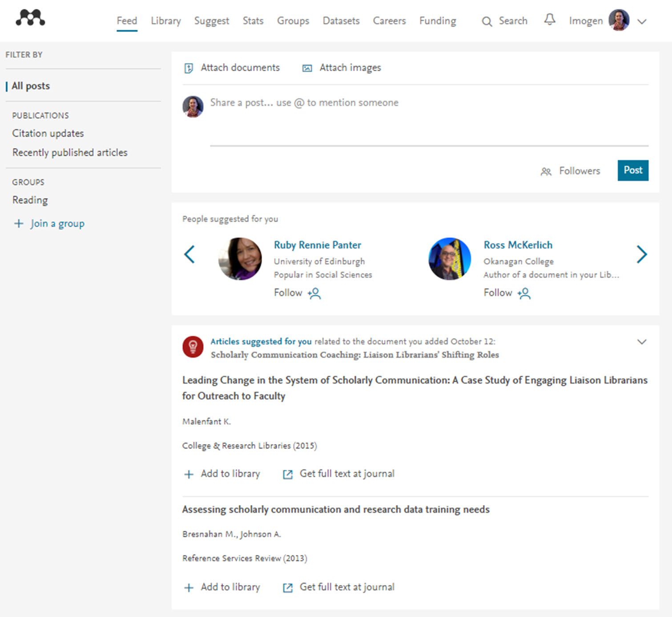Open notifications bell icon
Screen dimensions: 672x617
(x=550, y=20)
